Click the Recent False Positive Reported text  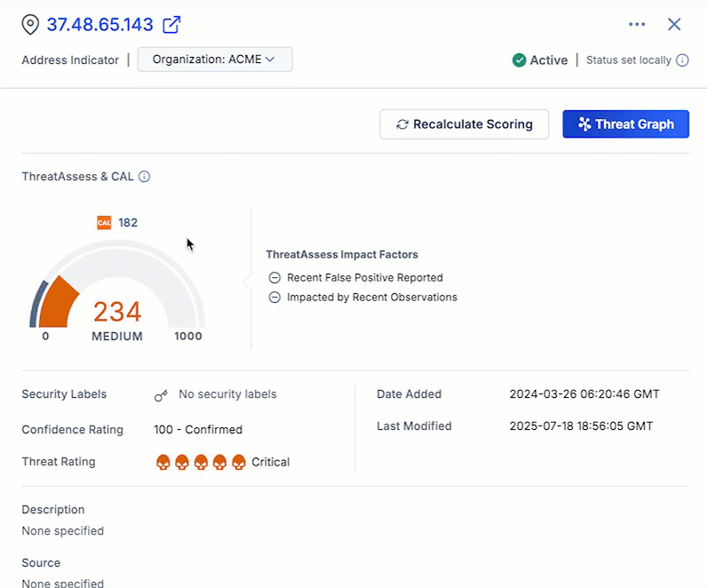(x=365, y=278)
